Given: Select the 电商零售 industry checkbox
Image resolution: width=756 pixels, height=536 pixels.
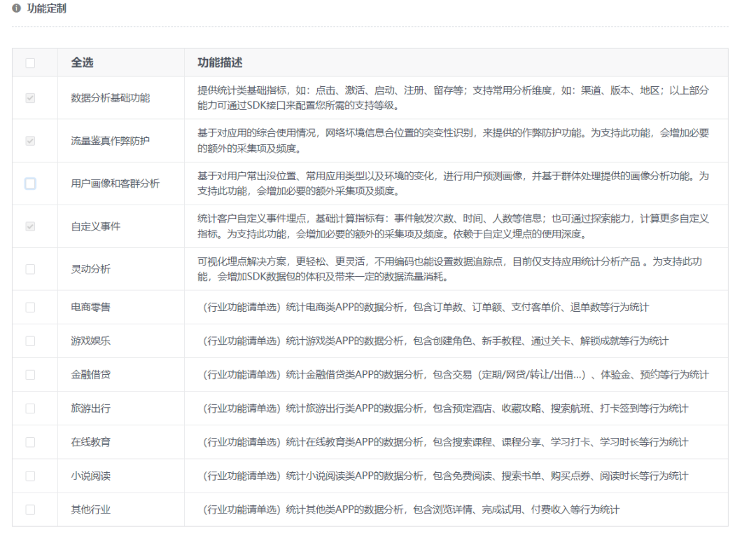Looking at the screenshot, I should click(30, 307).
